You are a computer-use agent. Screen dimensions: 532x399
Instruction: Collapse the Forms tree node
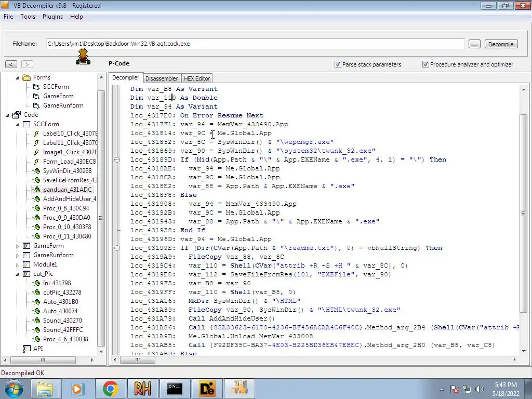pyautogui.click(x=17, y=78)
